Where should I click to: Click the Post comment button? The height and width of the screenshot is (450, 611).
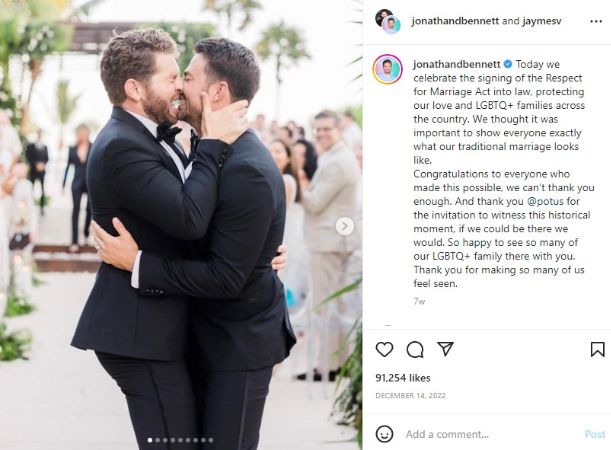point(595,434)
